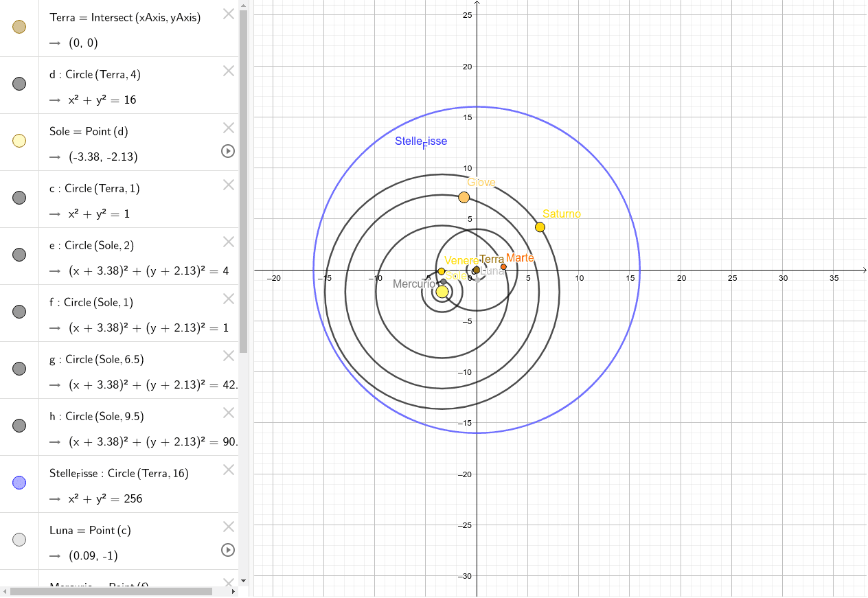Click coordinates '(-3.38, -2.13)'

[x=103, y=157]
